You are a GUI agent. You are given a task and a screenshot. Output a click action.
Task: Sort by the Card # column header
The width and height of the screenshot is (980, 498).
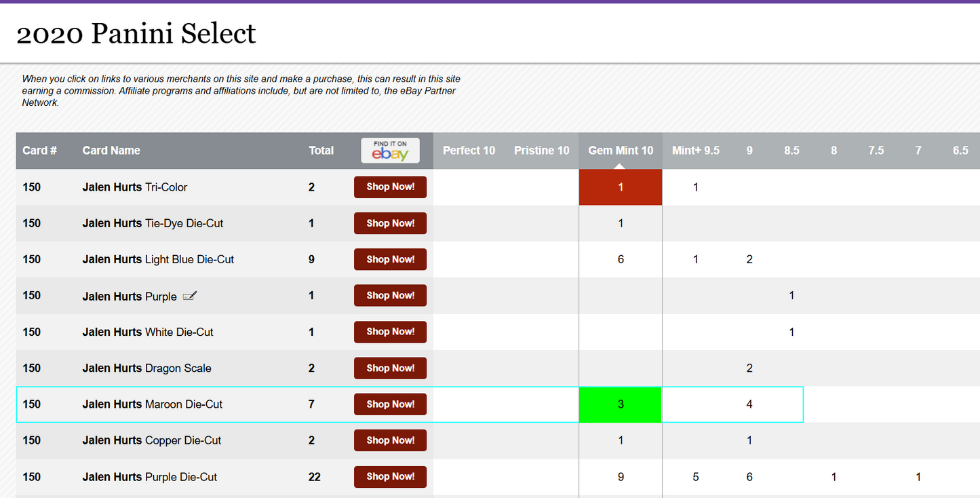click(39, 151)
